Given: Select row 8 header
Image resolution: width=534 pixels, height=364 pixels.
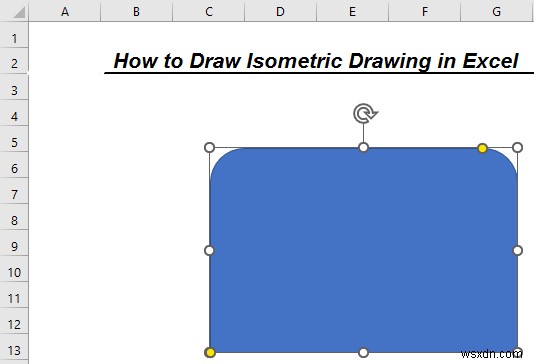Looking at the screenshot, I should (x=14, y=217).
